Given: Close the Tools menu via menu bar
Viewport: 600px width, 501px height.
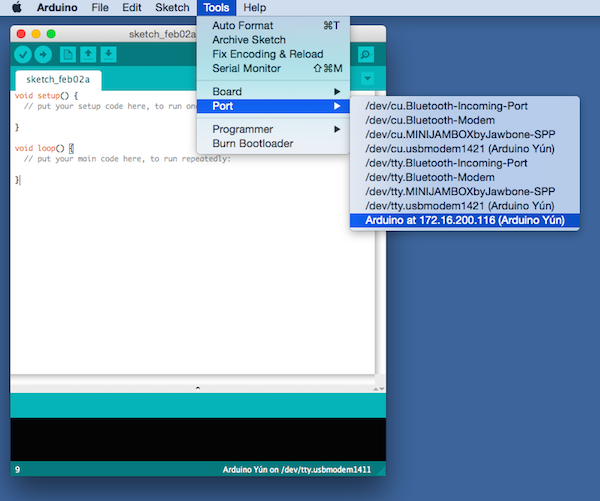Looking at the screenshot, I should pos(216,8).
